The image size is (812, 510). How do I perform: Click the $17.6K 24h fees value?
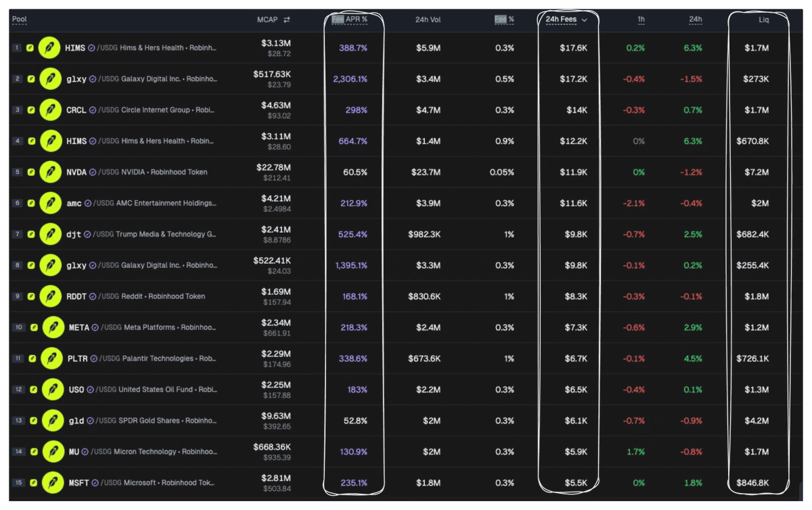tap(573, 48)
